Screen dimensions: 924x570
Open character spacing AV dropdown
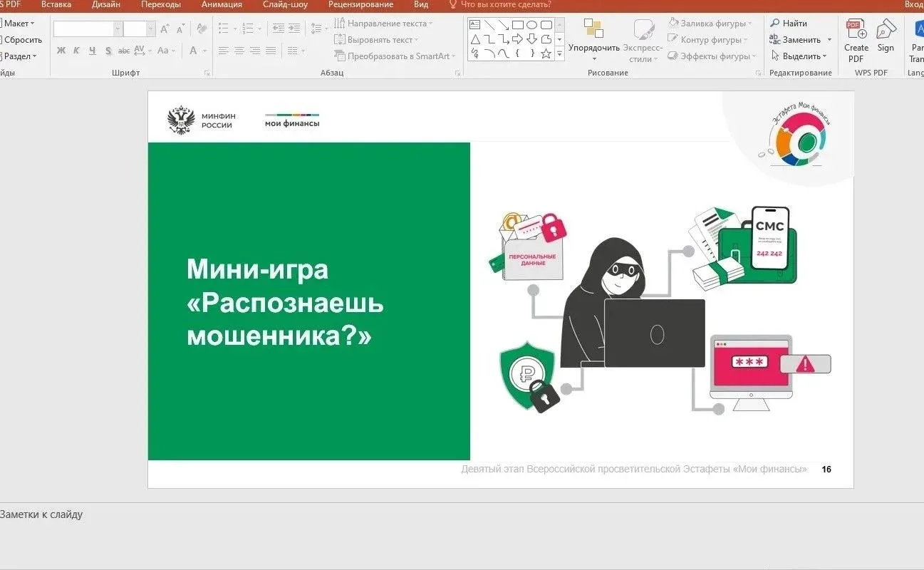(x=142, y=51)
